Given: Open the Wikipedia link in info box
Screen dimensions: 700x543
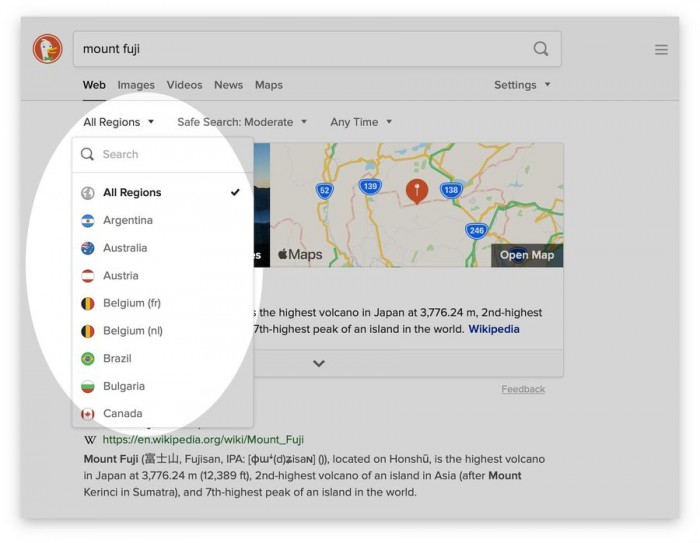Looking at the screenshot, I should tap(493, 329).
